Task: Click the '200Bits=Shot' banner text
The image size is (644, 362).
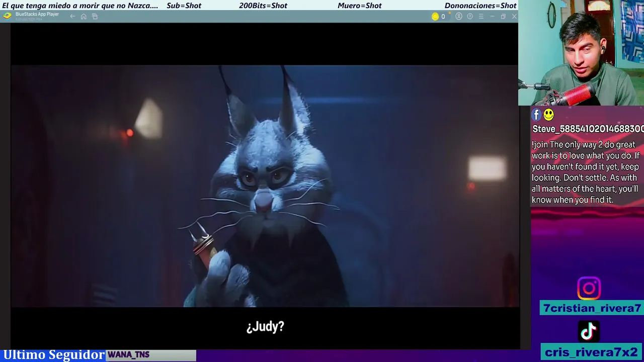Action: (263, 6)
